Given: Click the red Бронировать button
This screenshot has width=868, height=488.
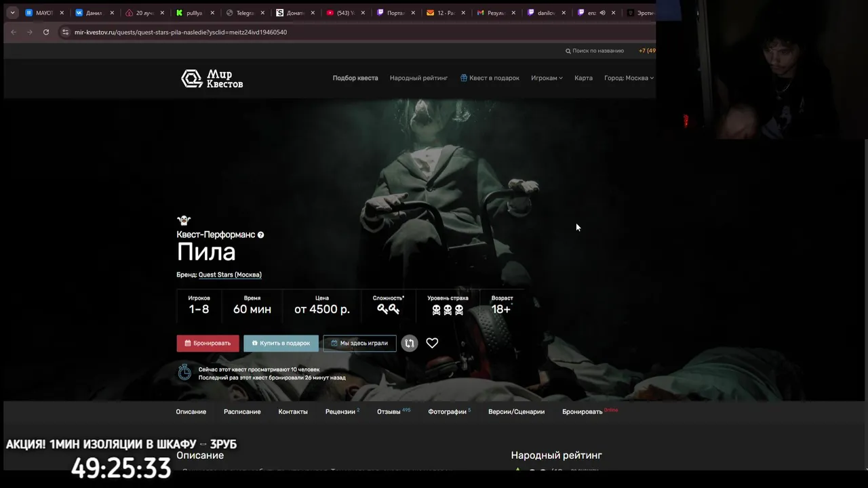Looking at the screenshot, I should 208,343.
